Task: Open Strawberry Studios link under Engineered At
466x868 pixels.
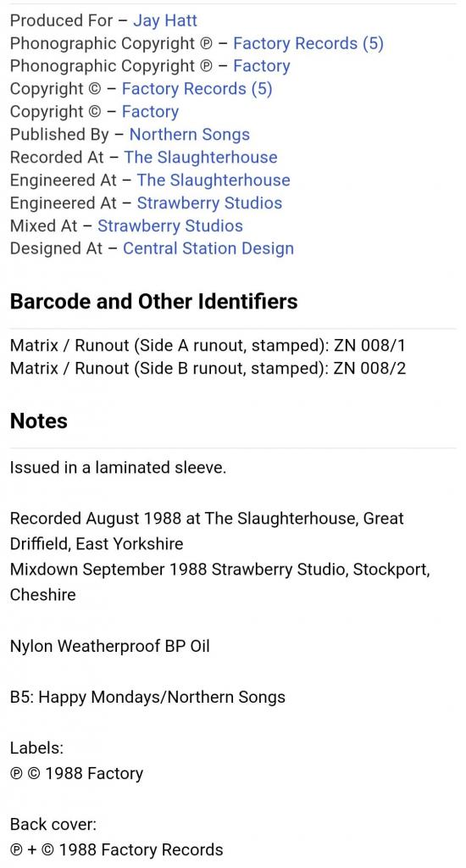Action: tap(209, 203)
